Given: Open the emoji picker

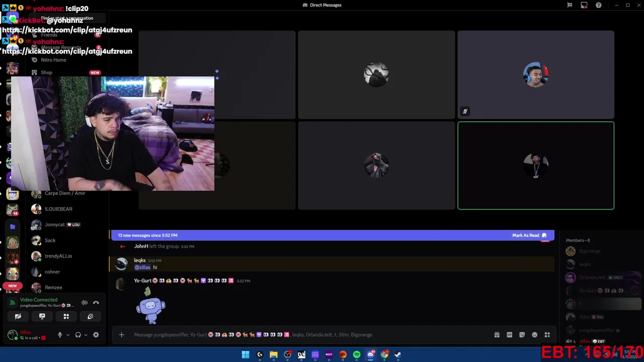Looking at the screenshot, I should [x=534, y=335].
